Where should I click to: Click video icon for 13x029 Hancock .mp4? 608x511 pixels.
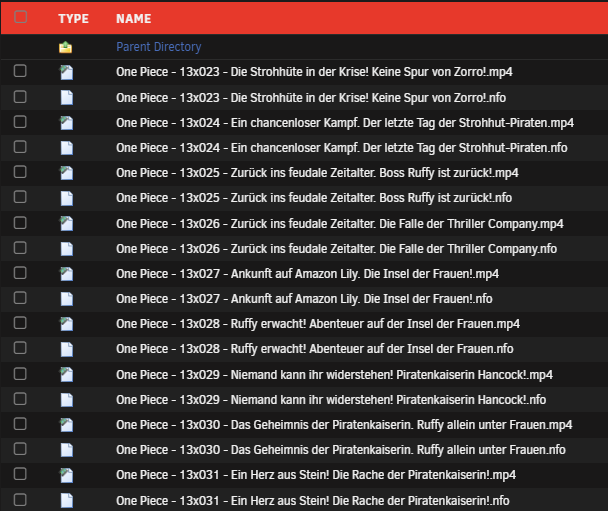tap(66, 375)
